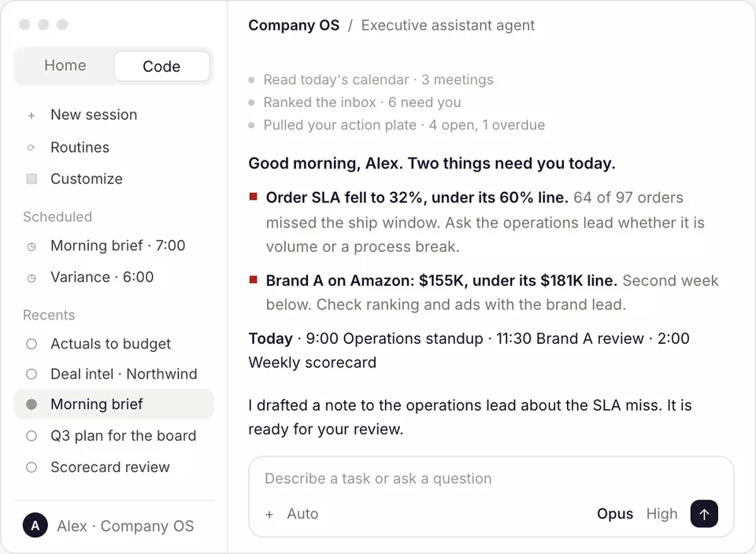Open Customize
The height and width of the screenshot is (554, 756).
(87, 179)
